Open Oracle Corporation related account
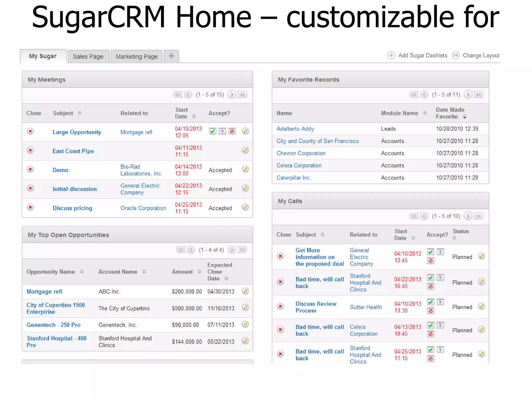This screenshot has height=399, width=532. coord(143,208)
